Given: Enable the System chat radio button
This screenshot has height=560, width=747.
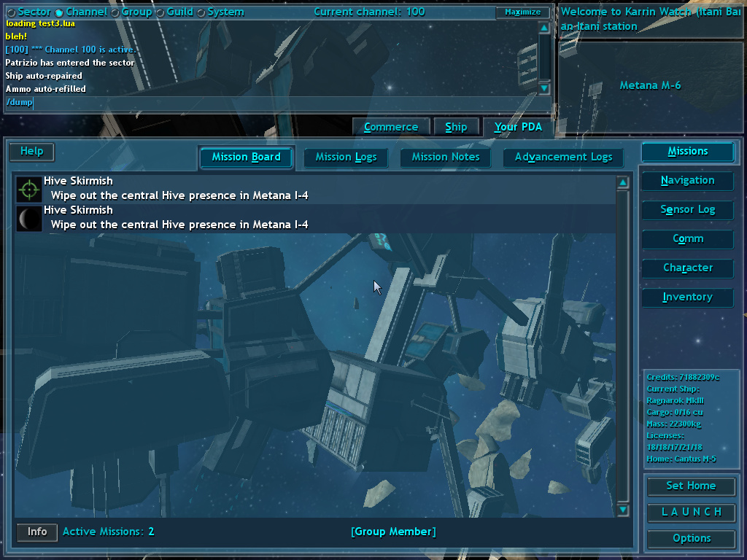Looking at the screenshot, I should 201,12.
